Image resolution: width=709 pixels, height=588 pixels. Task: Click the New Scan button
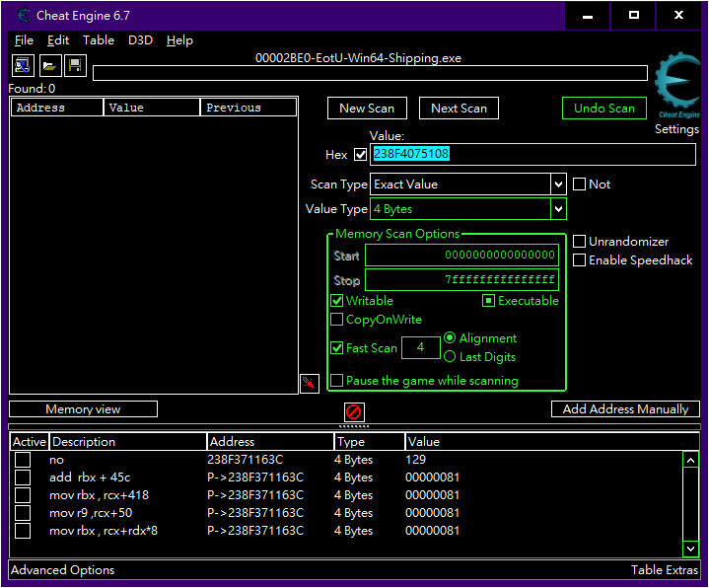pos(367,109)
